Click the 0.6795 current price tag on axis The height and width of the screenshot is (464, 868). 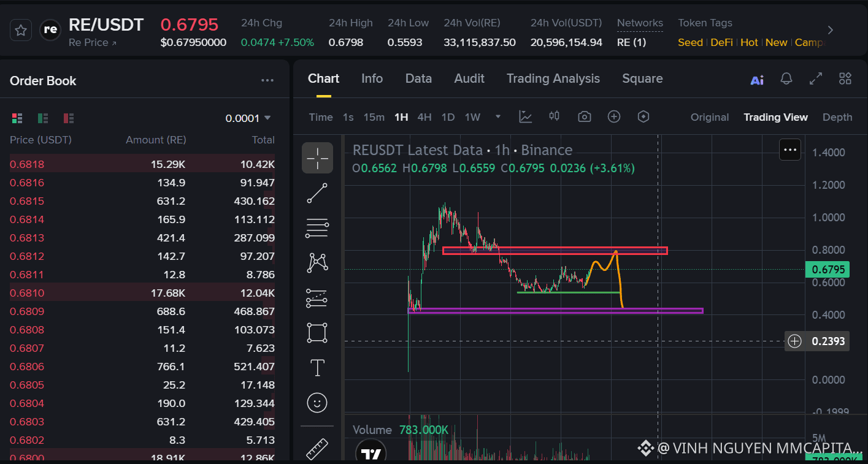[x=828, y=270]
